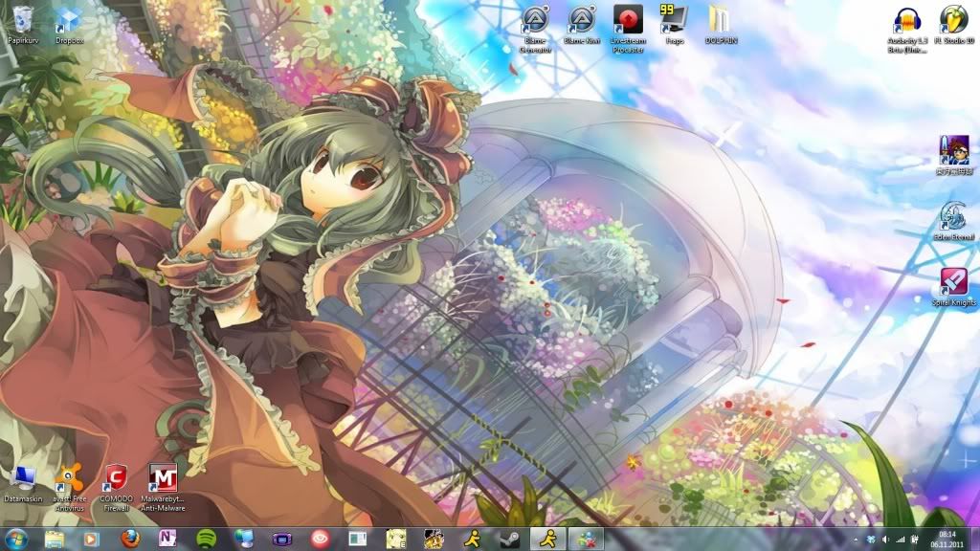Launch Spiral Knights from the desktop
Screen dimensions: 980x551
(953, 282)
